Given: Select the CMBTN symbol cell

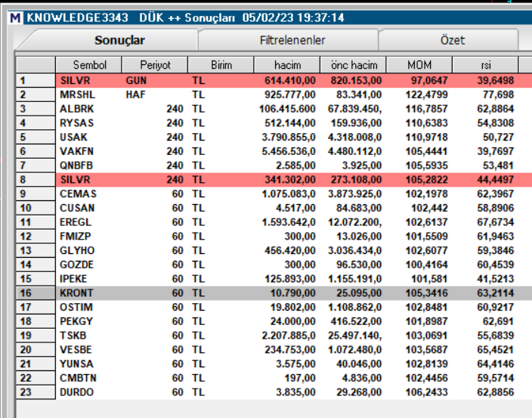Looking at the screenshot, I should (78, 378).
